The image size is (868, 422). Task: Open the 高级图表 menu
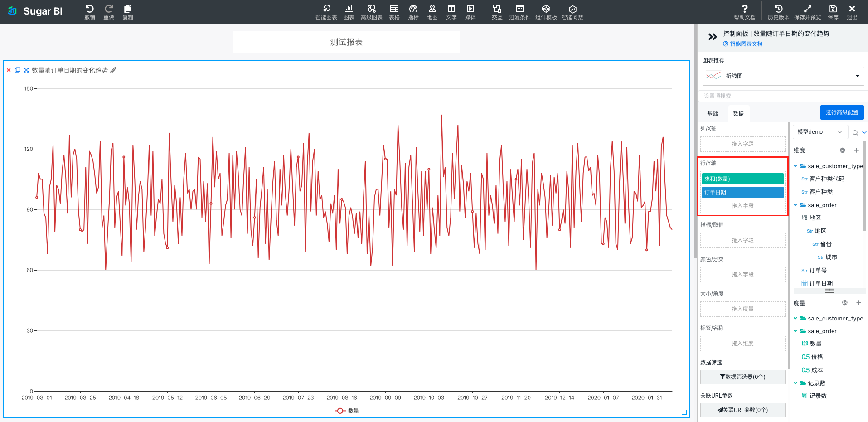click(x=372, y=12)
